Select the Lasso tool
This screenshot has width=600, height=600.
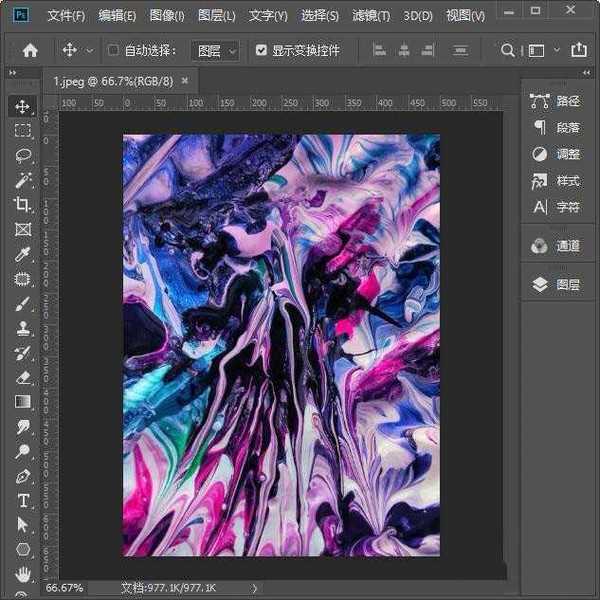22,155
